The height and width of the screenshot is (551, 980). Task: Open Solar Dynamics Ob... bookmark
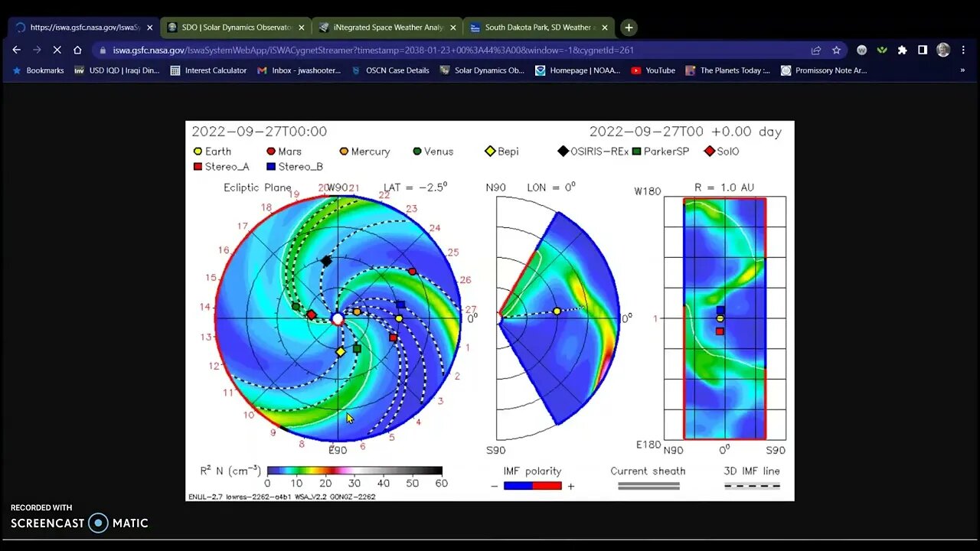482,70
